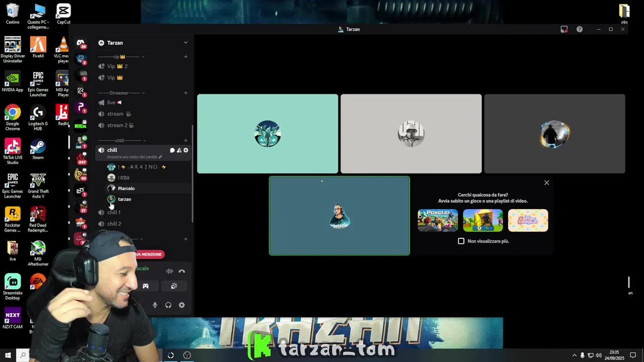Join the stream voice channel
Image resolution: width=644 pixels, height=362 pixels.
(x=143, y=114)
